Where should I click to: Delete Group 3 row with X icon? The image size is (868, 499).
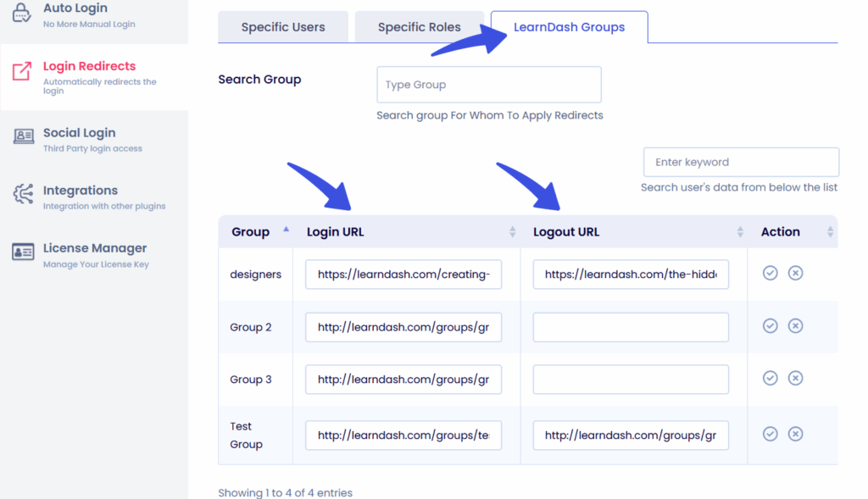click(x=795, y=378)
